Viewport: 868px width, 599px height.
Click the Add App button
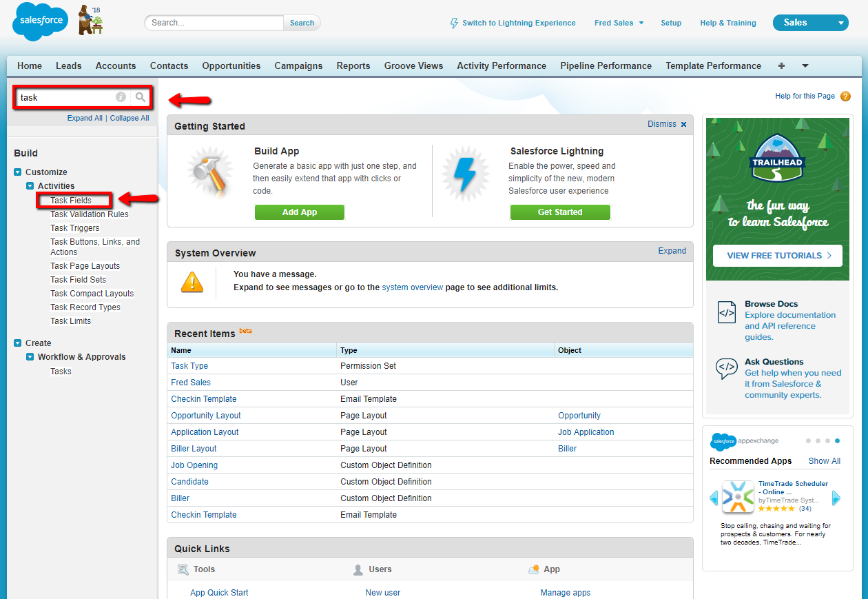[300, 212]
